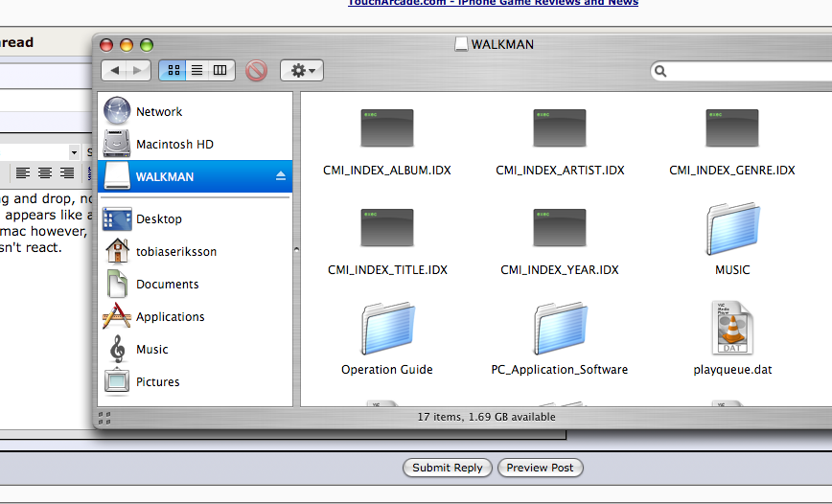This screenshot has height=504, width=832.
Task: Open Applications from the sidebar
Action: click(196, 316)
